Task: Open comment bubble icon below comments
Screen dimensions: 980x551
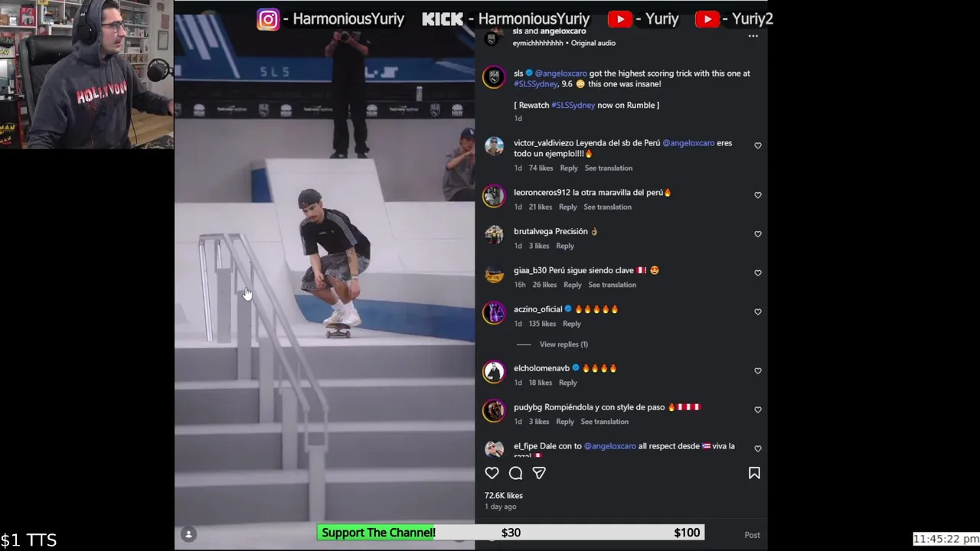Action: click(515, 473)
